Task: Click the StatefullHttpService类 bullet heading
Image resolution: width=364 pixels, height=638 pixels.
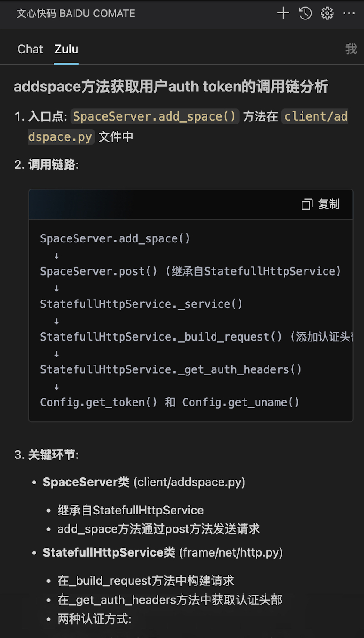Action: coord(109,552)
